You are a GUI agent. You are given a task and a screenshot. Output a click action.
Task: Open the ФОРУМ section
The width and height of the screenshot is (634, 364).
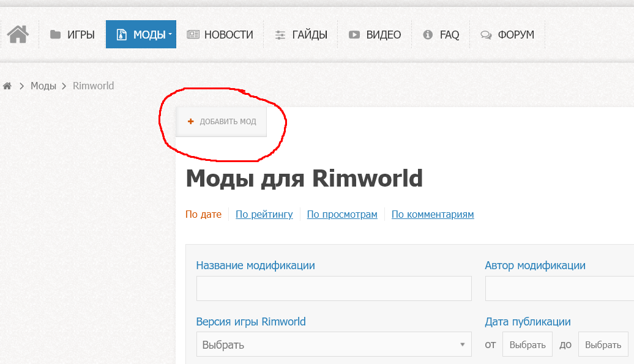pos(507,35)
